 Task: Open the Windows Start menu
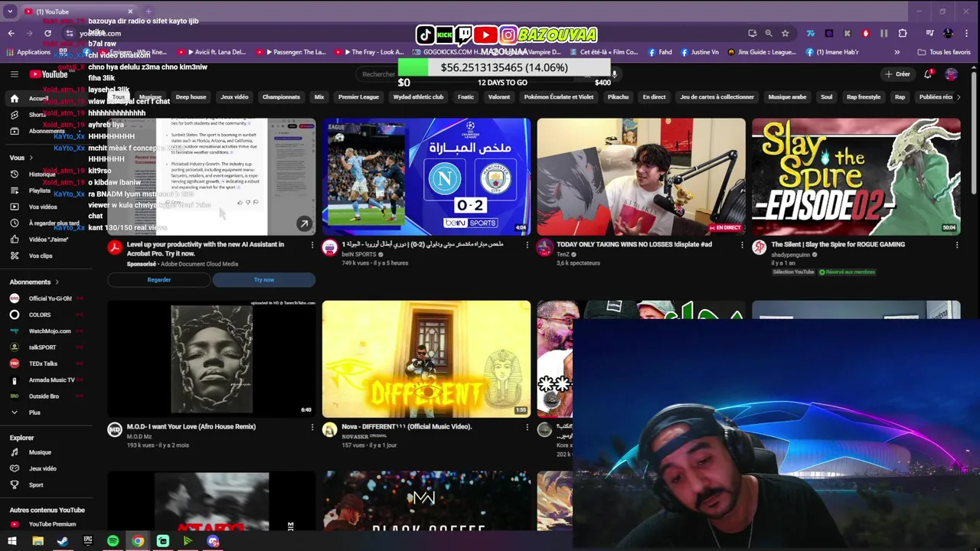[12, 541]
